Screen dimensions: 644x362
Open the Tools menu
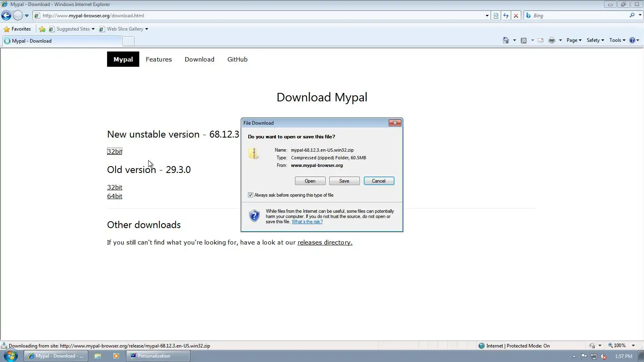(x=617, y=40)
